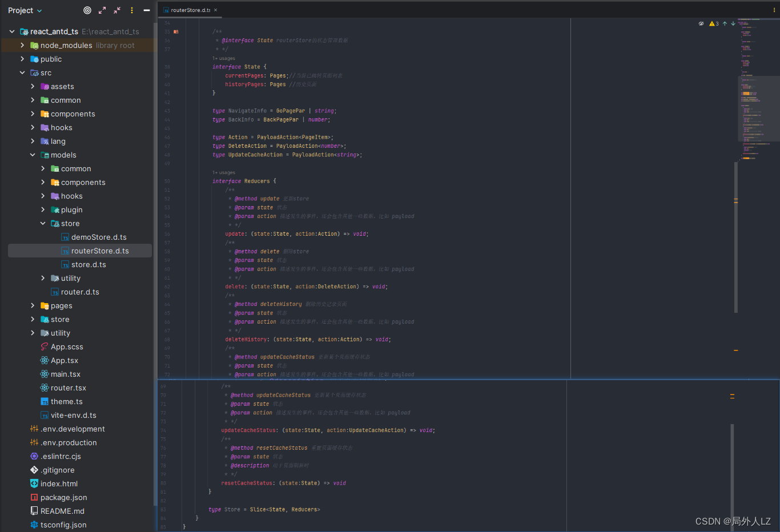The height and width of the screenshot is (532, 780).
Task: Click the README.md file icon
Action: 34,511
